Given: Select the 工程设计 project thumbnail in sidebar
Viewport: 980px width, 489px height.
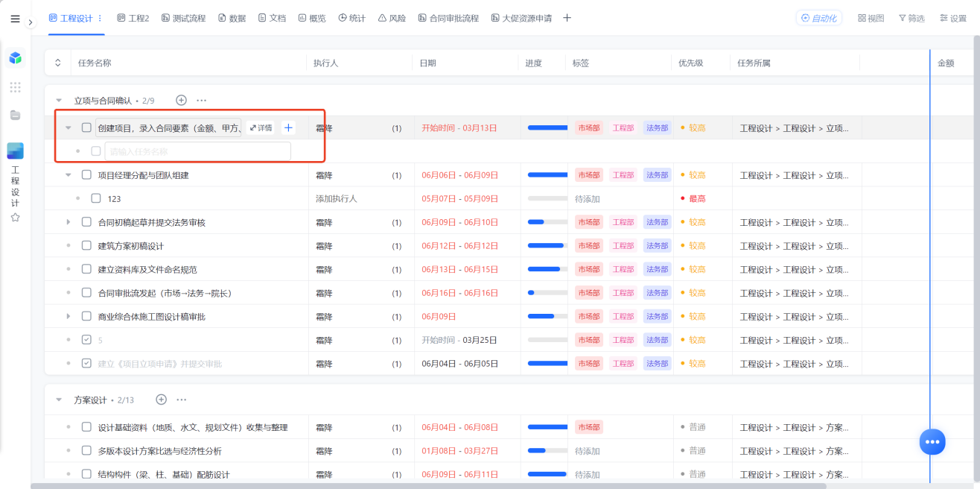Looking at the screenshot, I should tap(15, 151).
